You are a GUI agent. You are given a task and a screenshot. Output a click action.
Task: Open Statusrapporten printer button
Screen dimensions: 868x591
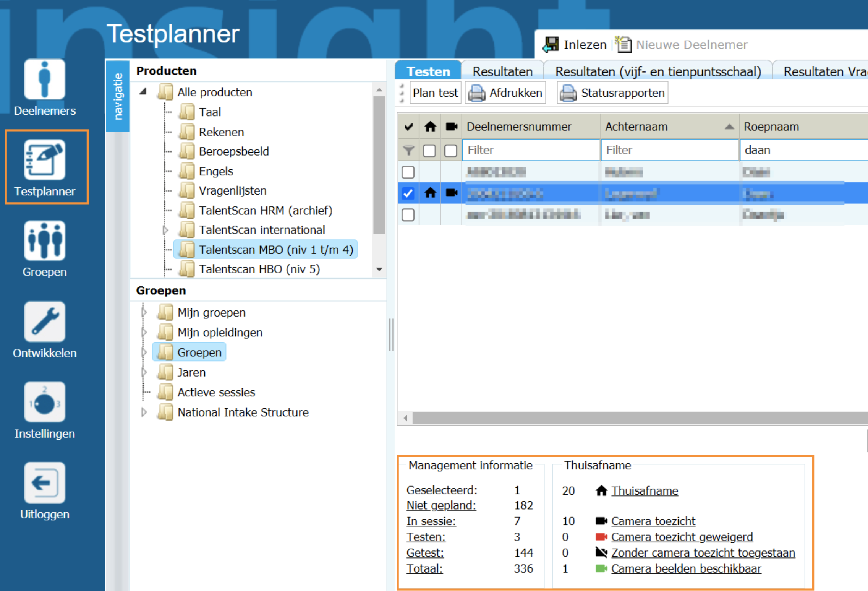(612, 93)
